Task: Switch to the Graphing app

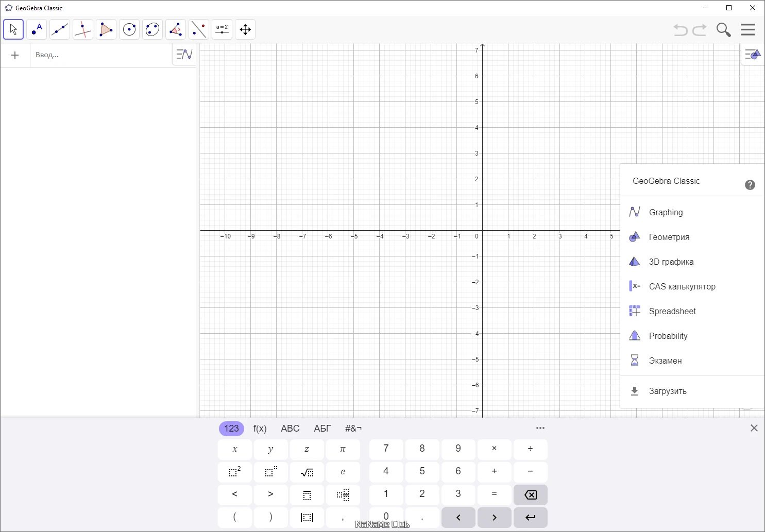Action: coord(692,212)
